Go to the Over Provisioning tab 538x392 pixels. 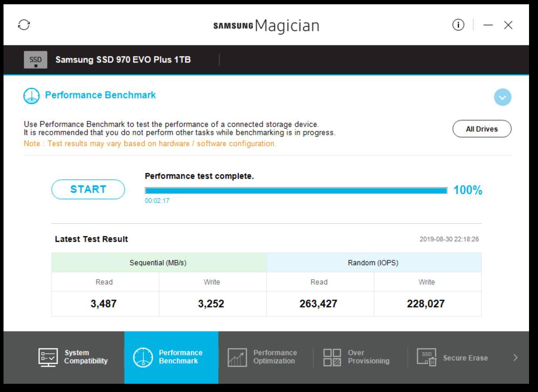click(x=368, y=357)
